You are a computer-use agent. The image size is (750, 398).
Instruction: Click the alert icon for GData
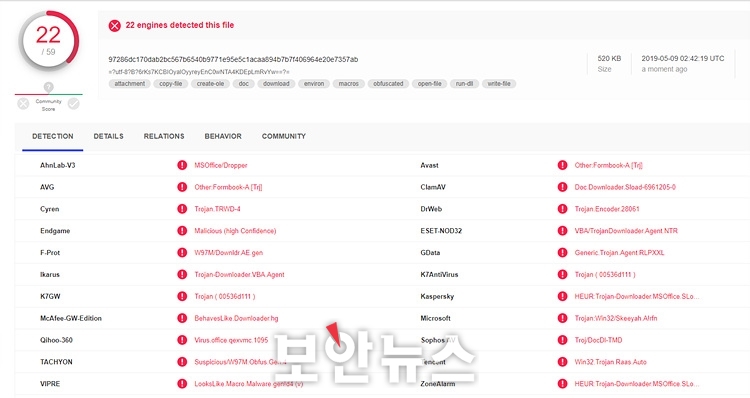[562, 253]
